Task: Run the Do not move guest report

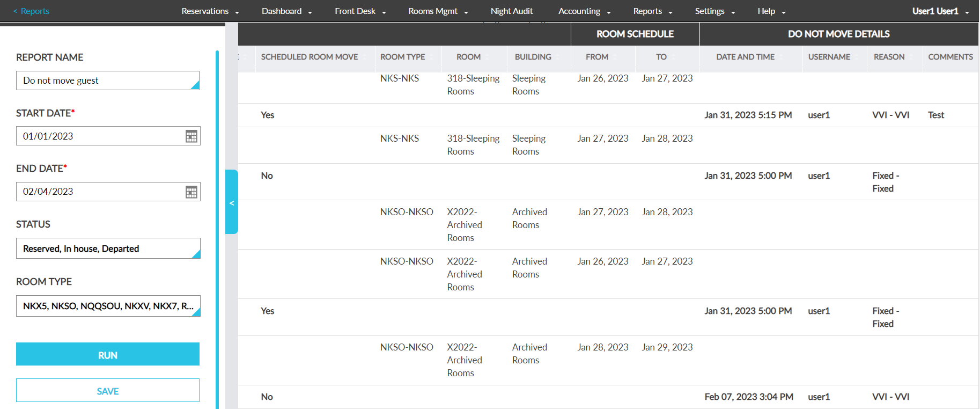Action: (108, 354)
